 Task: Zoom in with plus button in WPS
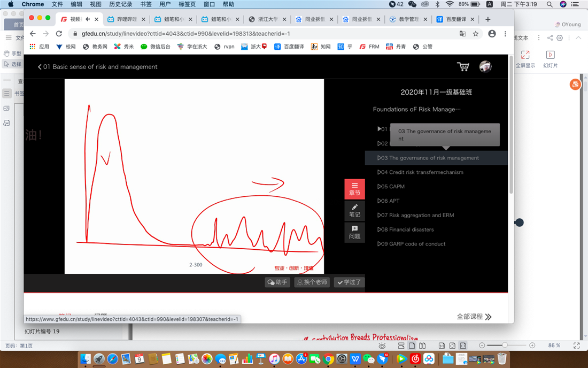[x=532, y=346]
